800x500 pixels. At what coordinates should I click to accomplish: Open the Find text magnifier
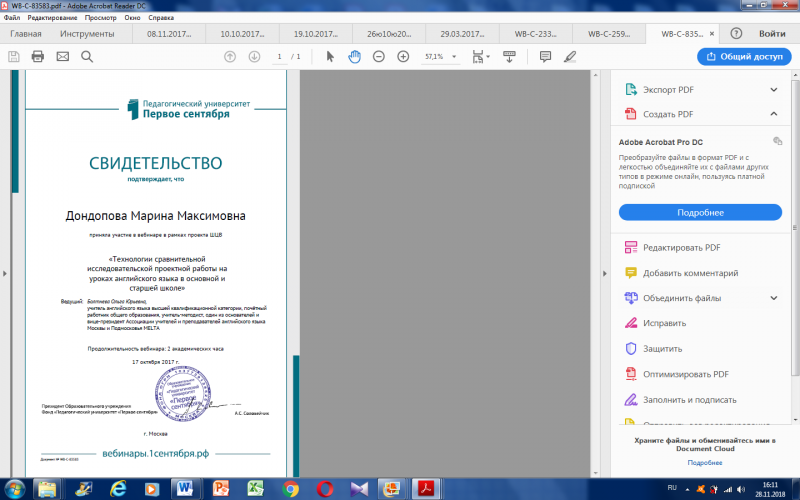pyautogui.click(x=87, y=57)
